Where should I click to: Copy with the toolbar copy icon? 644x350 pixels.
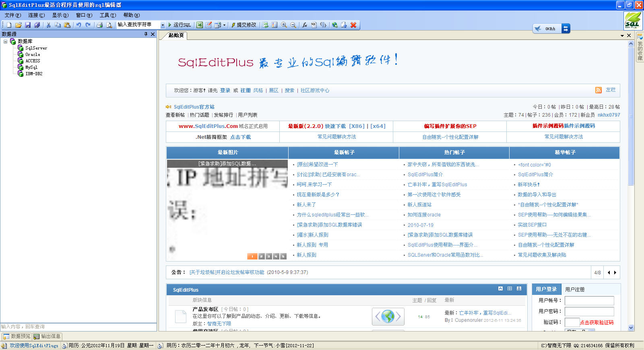[58, 25]
